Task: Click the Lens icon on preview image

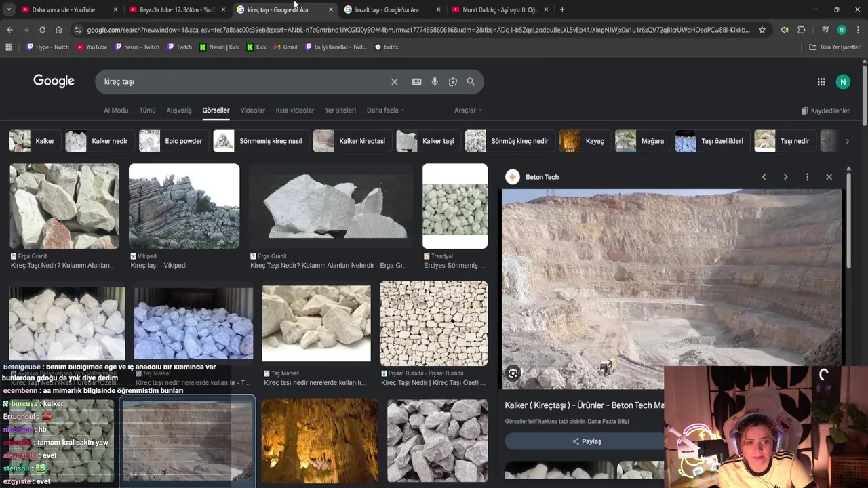Action: pos(513,373)
